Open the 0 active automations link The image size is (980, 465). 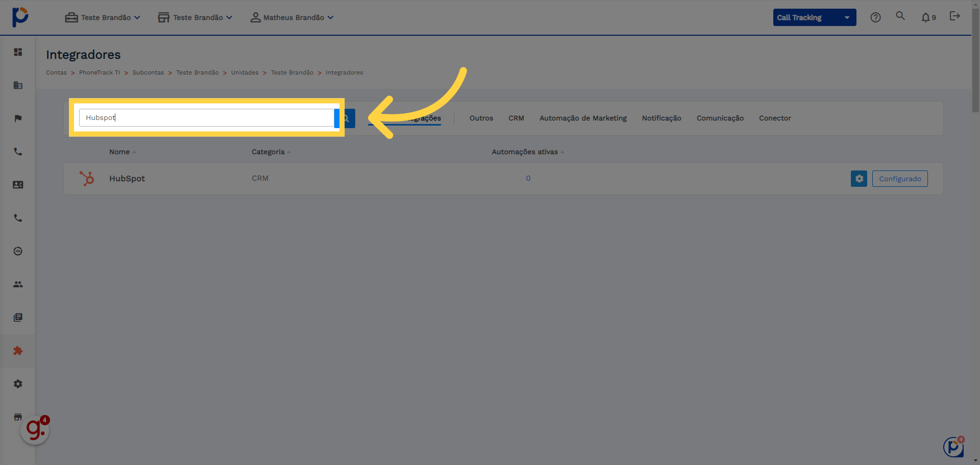pos(528,178)
